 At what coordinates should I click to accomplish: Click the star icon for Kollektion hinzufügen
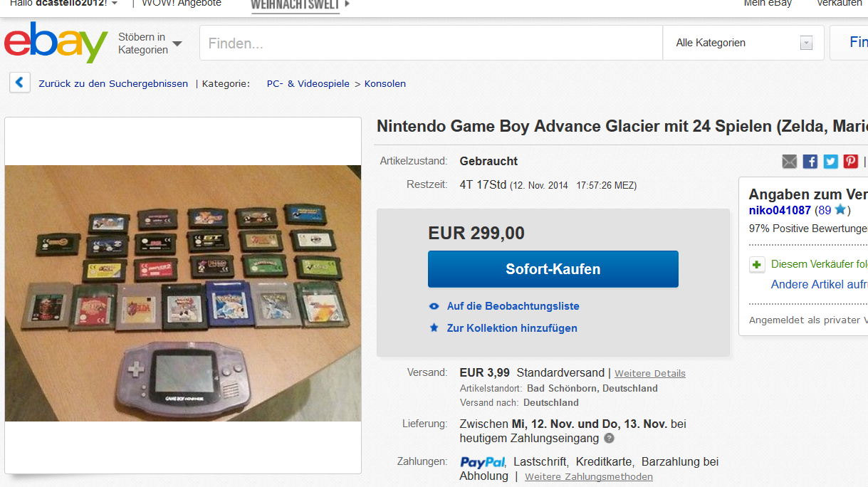434,328
